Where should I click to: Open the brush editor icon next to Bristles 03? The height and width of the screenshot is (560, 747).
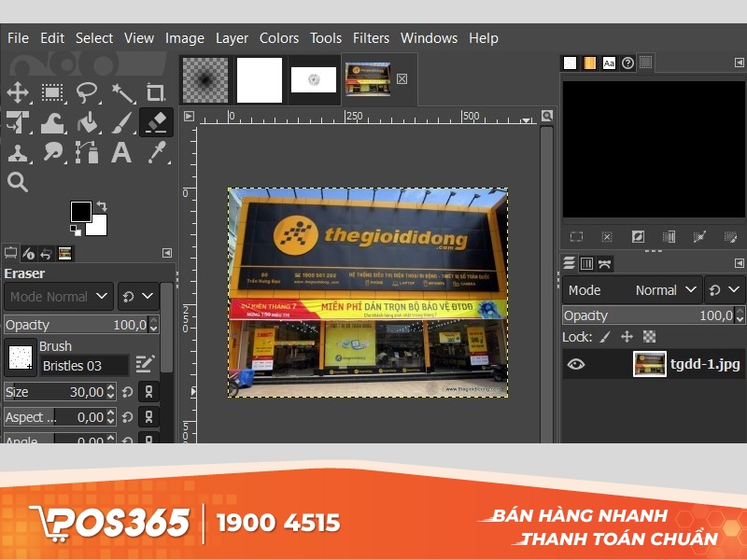[145, 365]
